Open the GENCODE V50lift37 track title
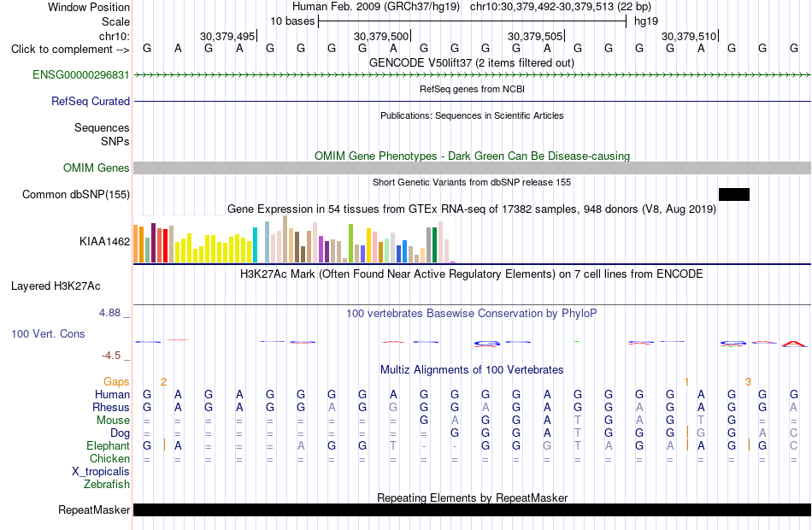 tap(471, 62)
